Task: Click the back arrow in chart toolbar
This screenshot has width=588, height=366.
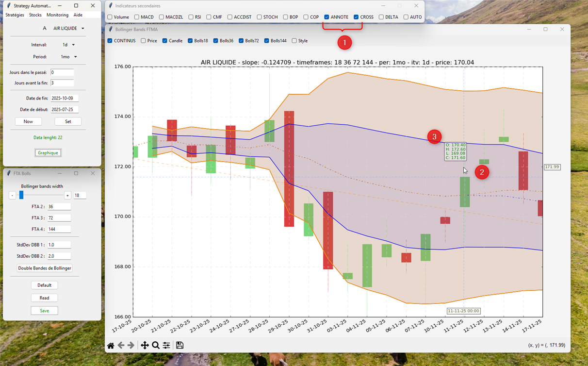Action: (121, 345)
